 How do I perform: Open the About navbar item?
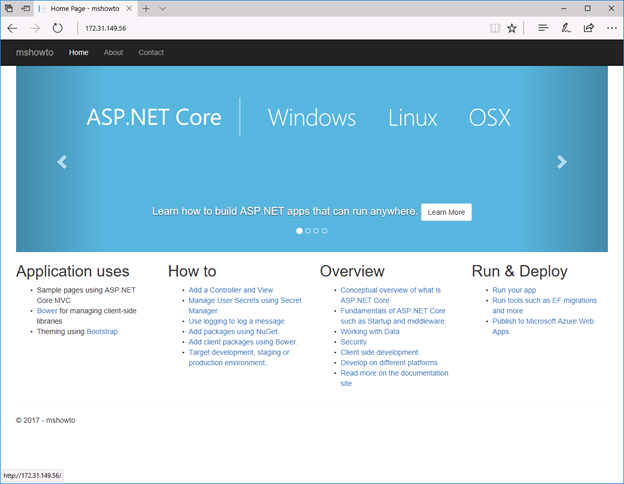(113, 53)
